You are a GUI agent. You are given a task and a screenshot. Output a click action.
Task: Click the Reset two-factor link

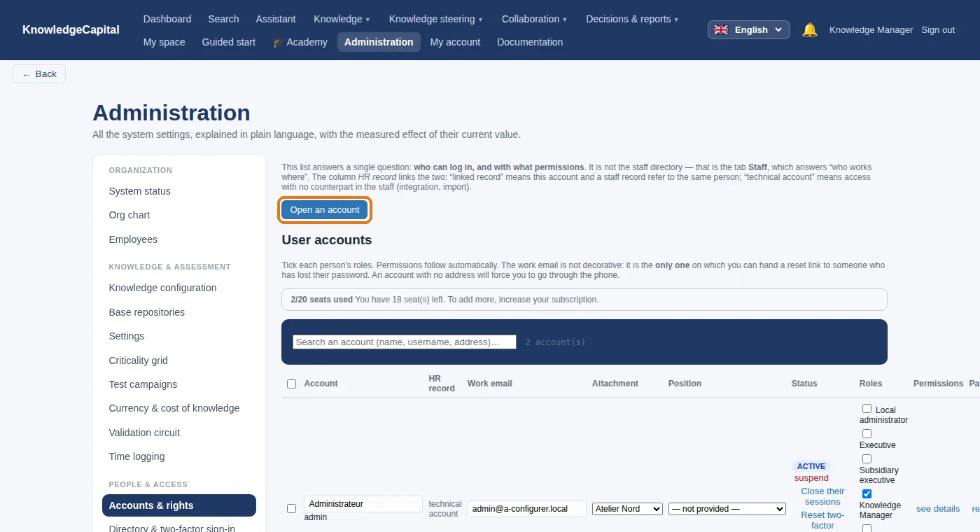(x=822, y=520)
